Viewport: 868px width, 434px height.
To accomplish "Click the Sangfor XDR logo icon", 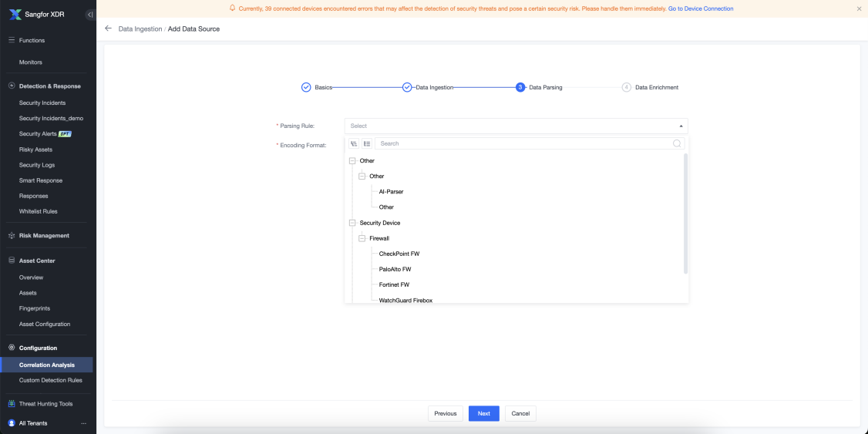I will coord(15,15).
